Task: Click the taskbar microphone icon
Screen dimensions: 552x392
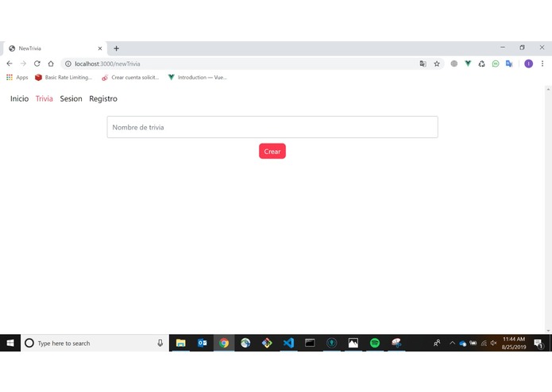Action: pyautogui.click(x=160, y=343)
